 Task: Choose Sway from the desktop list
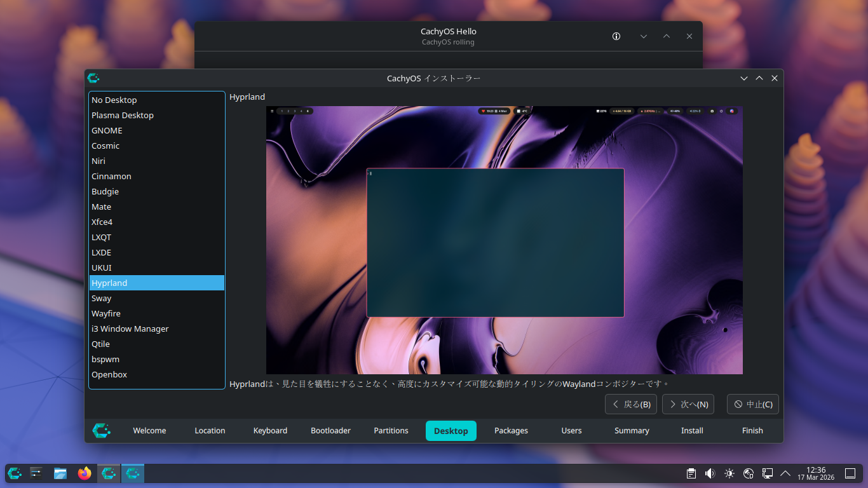pyautogui.click(x=157, y=298)
